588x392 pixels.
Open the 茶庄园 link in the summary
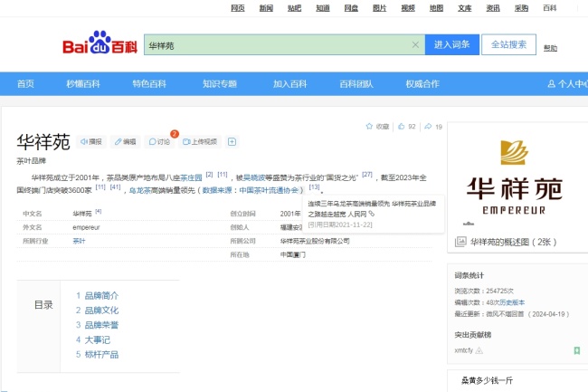(191, 177)
